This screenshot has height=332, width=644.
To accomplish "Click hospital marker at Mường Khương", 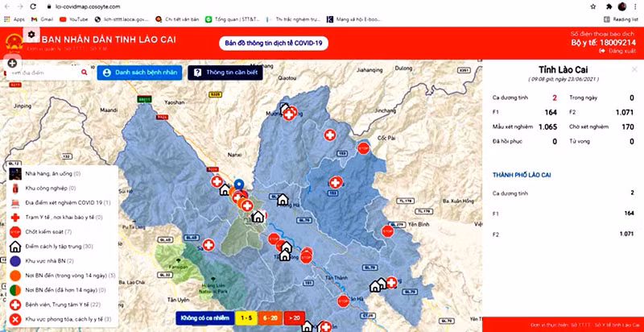I will pyautogui.click(x=290, y=114).
